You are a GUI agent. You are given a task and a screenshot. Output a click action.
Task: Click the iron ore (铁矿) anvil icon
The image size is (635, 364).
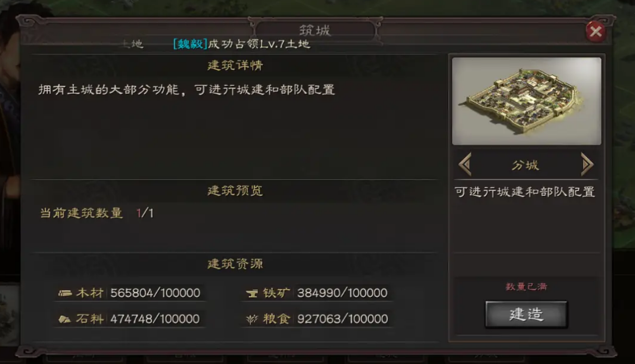pyautogui.click(x=252, y=294)
